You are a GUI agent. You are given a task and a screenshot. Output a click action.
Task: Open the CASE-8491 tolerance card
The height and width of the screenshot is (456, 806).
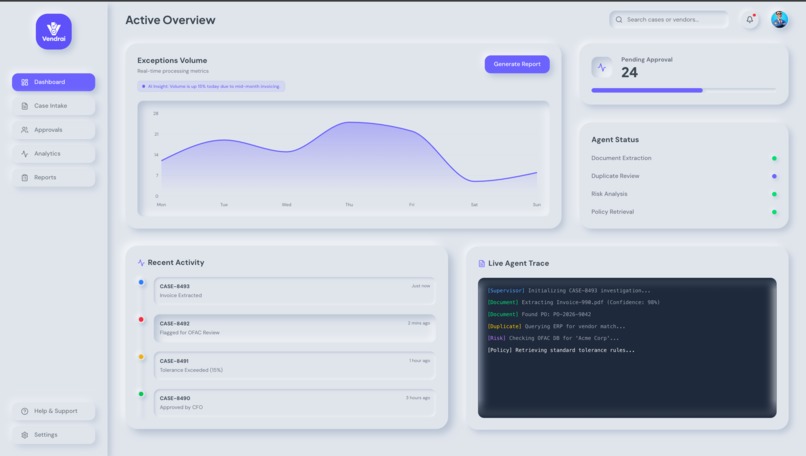295,366
